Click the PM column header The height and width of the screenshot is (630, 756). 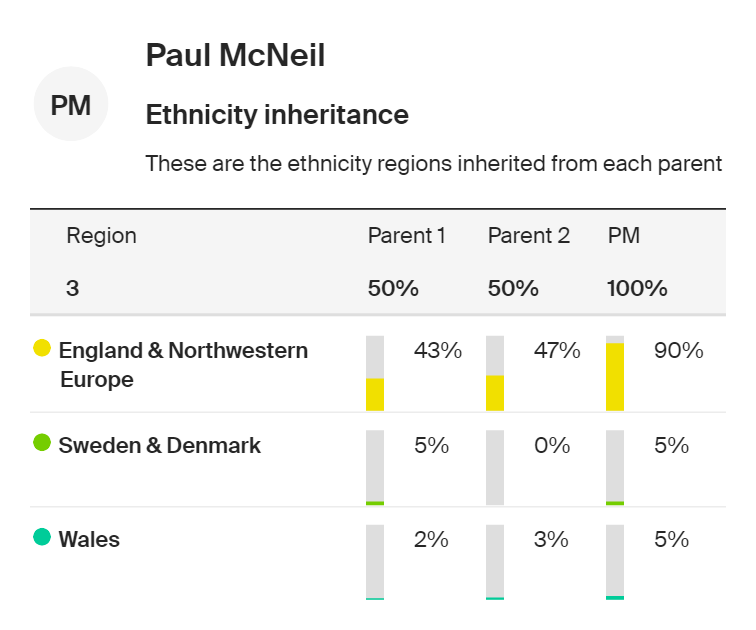(624, 236)
